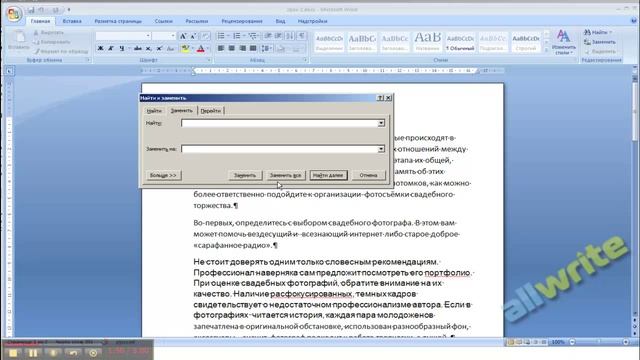Click the Отмена button
Image resolution: width=640 pixels, height=360 pixels.
(368, 175)
